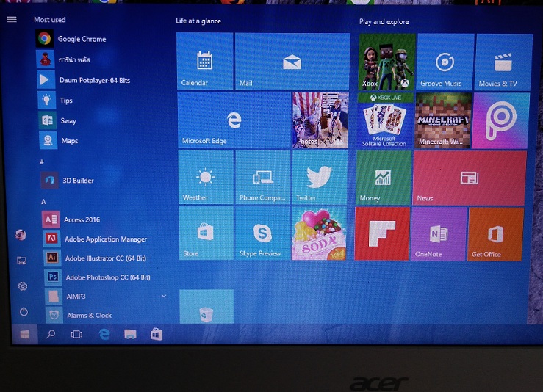Open the Photos tile

point(320,120)
